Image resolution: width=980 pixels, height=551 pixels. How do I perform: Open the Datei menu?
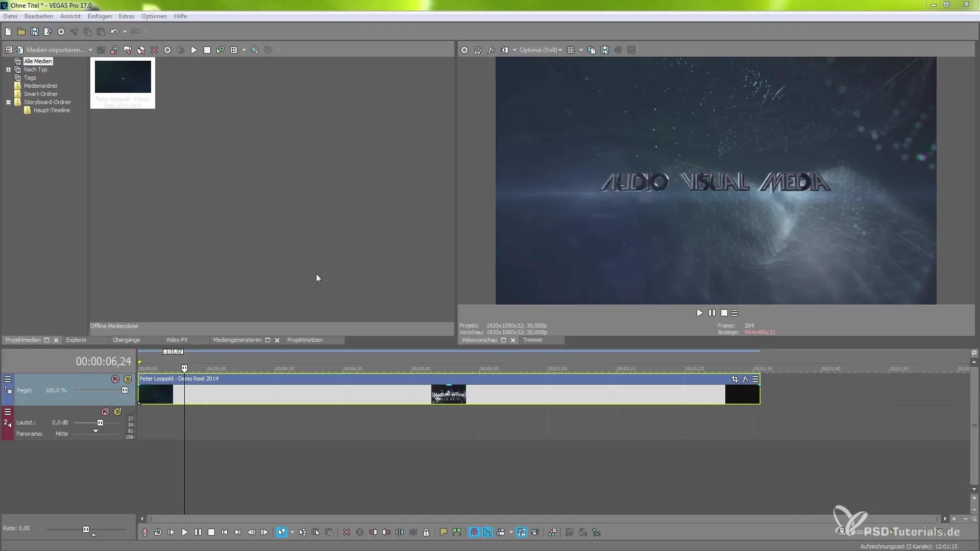pyautogui.click(x=10, y=16)
